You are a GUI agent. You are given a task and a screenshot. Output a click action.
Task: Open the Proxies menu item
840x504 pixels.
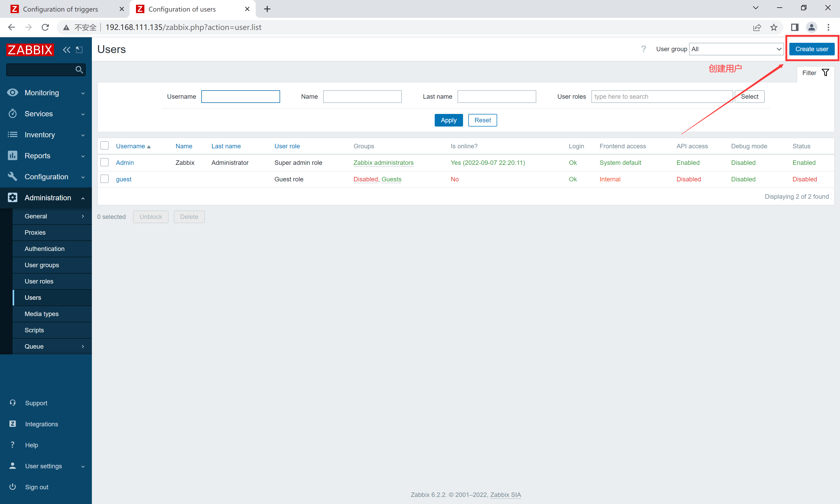(52, 233)
